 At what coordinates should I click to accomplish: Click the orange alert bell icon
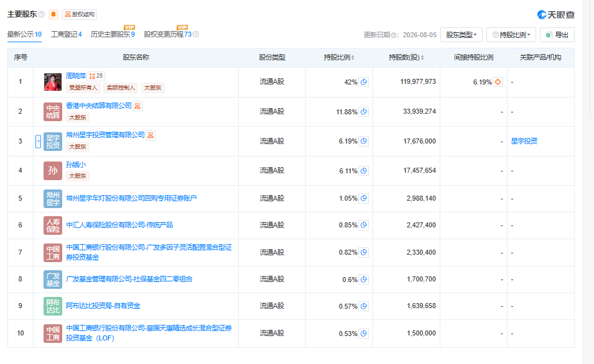(x=53, y=14)
